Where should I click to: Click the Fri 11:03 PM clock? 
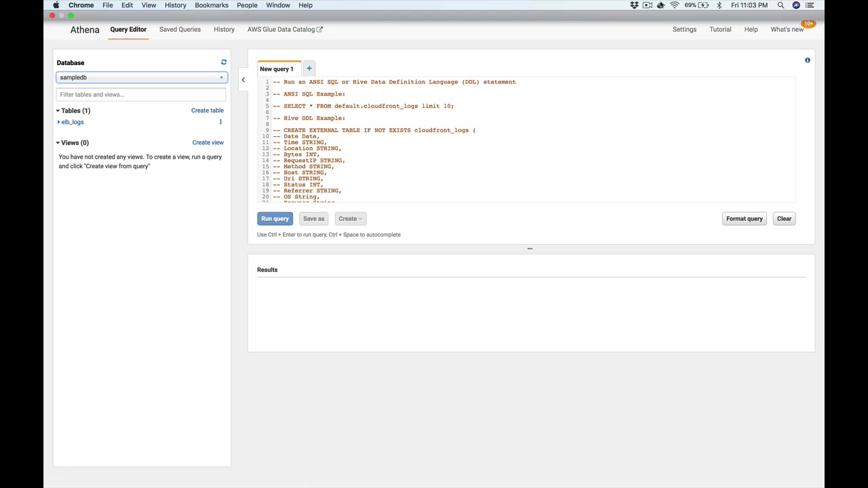tap(749, 5)
